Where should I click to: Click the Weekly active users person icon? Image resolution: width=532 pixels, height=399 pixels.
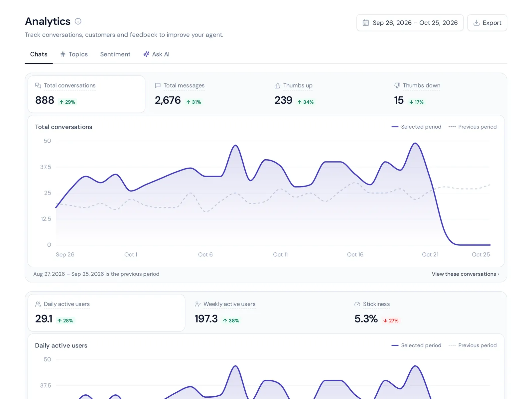pyautogui.click(x=198, y=304)
